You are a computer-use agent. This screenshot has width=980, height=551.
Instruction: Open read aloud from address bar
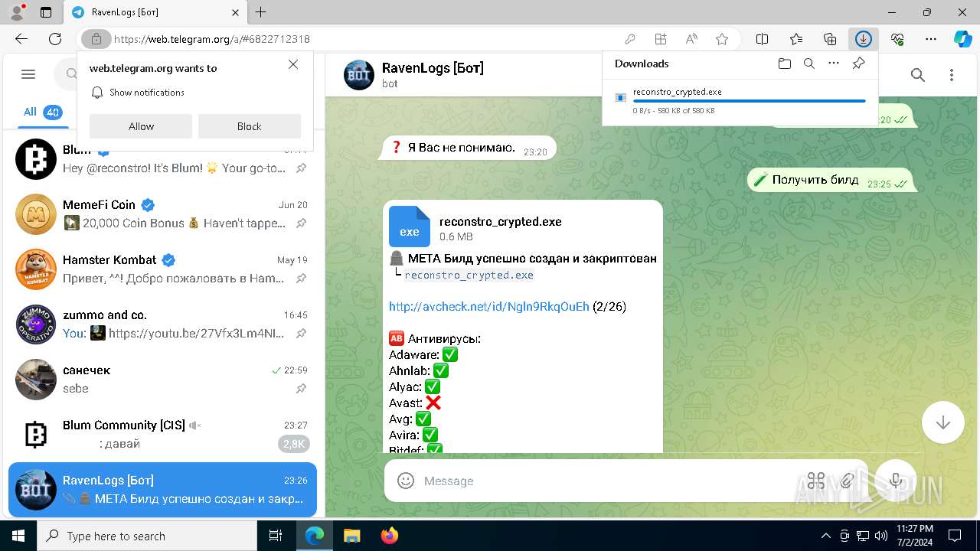691,39
